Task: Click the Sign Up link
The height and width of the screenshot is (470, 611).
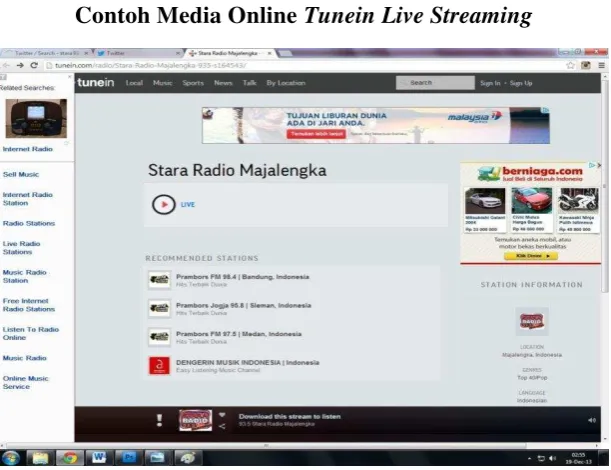Action: click(x=521, y=83)
